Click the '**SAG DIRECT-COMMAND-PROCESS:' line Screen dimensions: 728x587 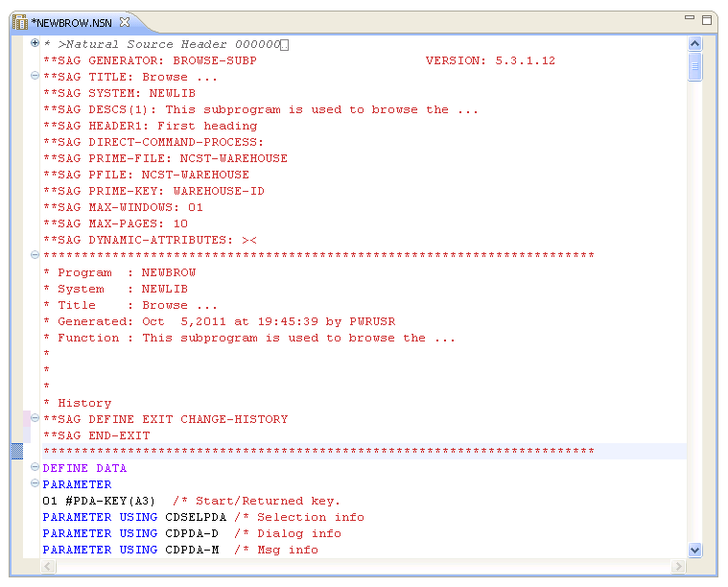click(153, 142)
